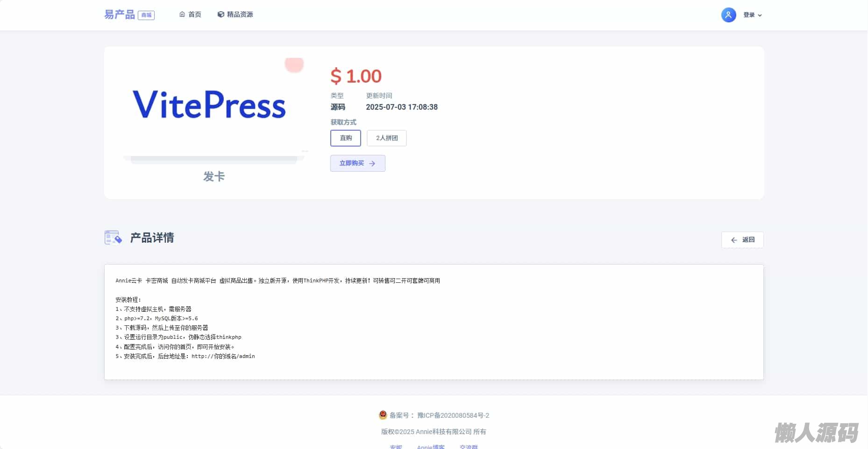This screenshot has width=868, height=449.
Task: Select the 2人拼团 group-buy option
Action: click(x=387, y=138)
